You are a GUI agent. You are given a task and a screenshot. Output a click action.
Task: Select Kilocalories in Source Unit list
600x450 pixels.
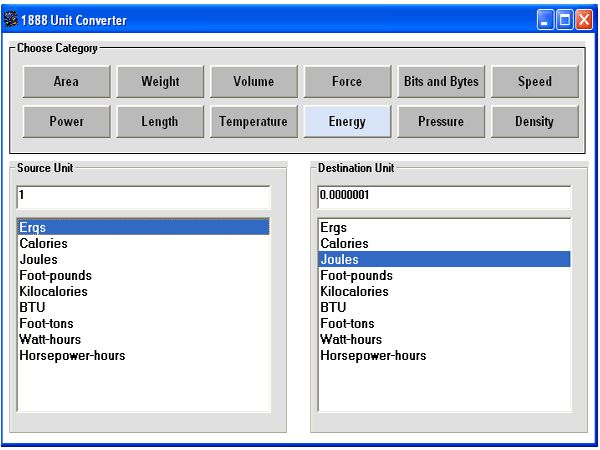tap(143, 292)
